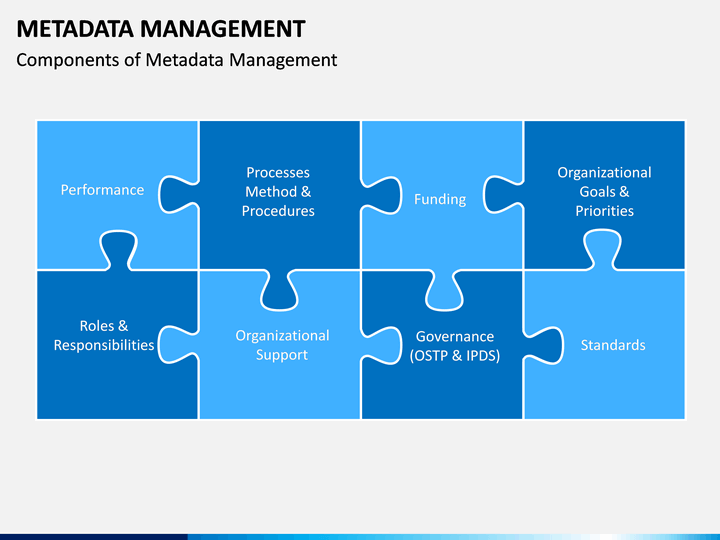Click the Standards label text
Screen dimensions: 720x540
(613, 345)
